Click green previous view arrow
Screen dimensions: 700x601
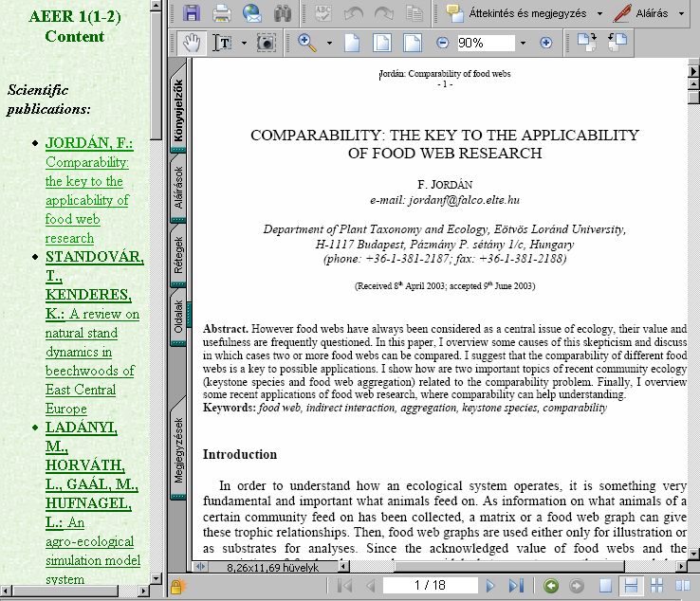coord(551,586)
